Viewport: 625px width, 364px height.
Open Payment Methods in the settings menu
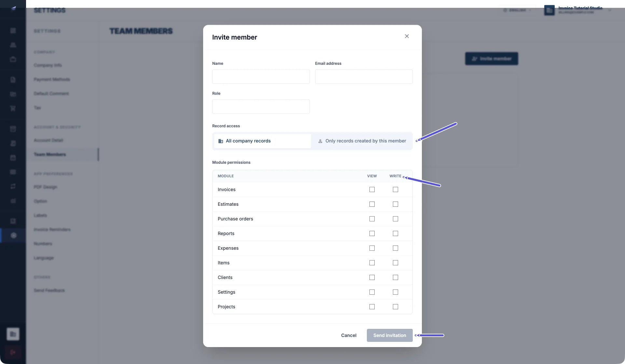[52, 79]
